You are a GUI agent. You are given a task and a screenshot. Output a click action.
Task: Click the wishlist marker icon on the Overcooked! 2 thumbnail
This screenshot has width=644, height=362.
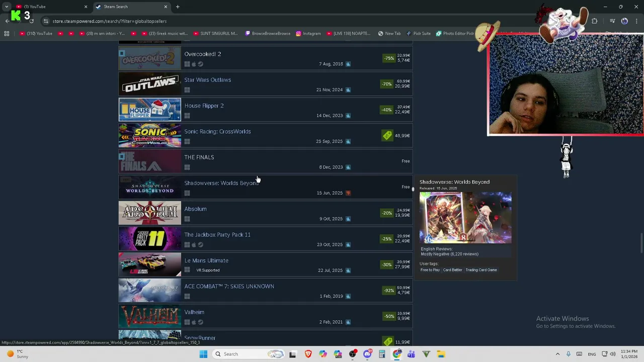[122, 53]
